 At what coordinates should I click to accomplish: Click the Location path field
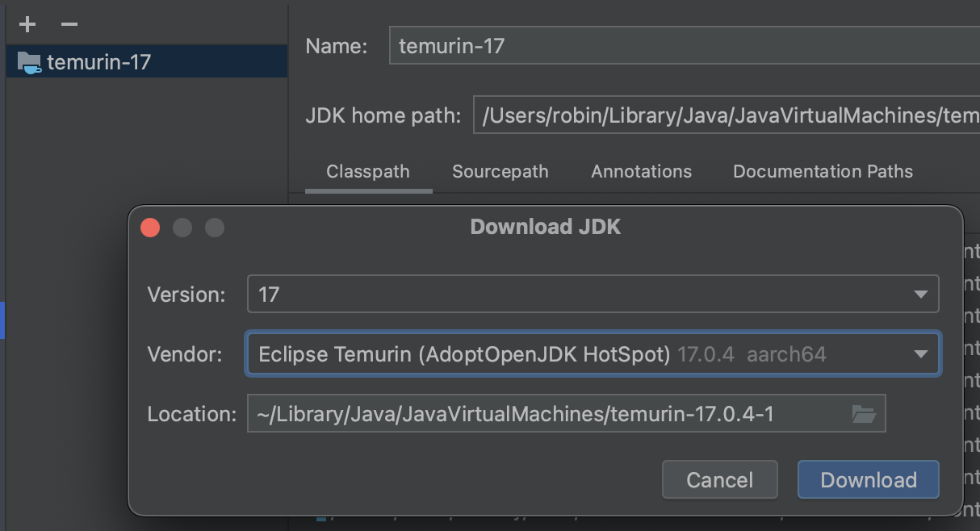point(567,413)
